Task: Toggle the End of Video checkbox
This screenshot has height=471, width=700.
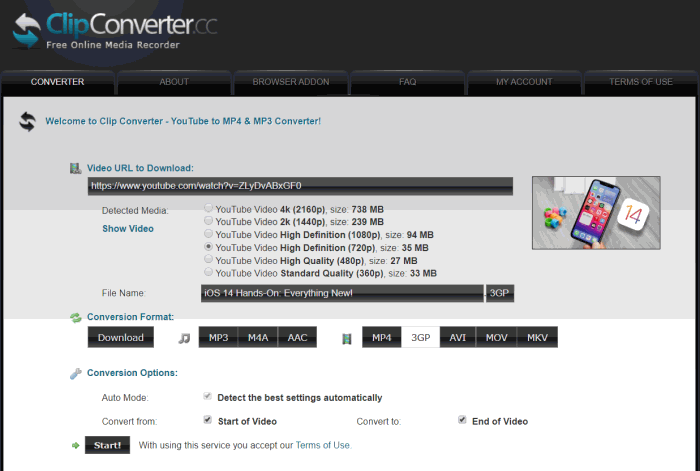Action: (462, 420)
